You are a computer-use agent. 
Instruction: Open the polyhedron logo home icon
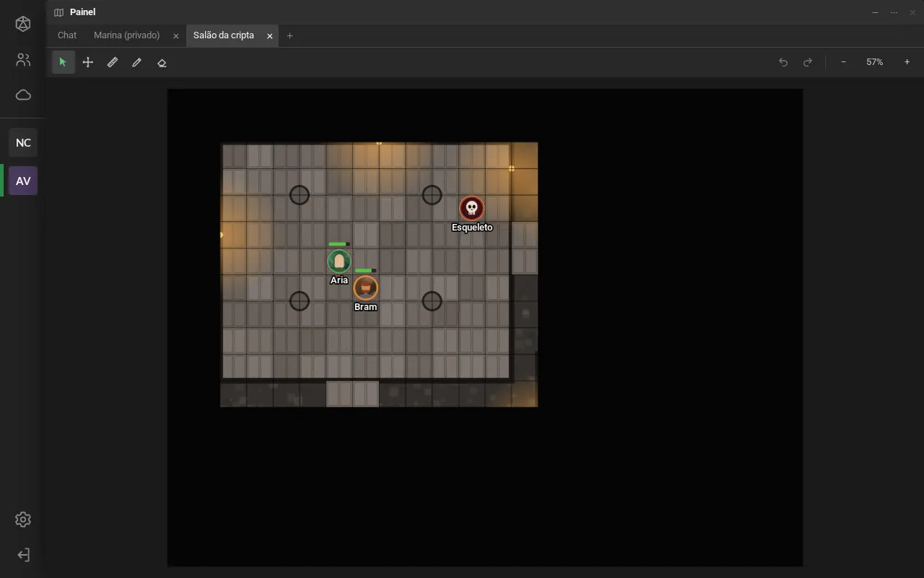pyautogui.click(x=23, y=24)
